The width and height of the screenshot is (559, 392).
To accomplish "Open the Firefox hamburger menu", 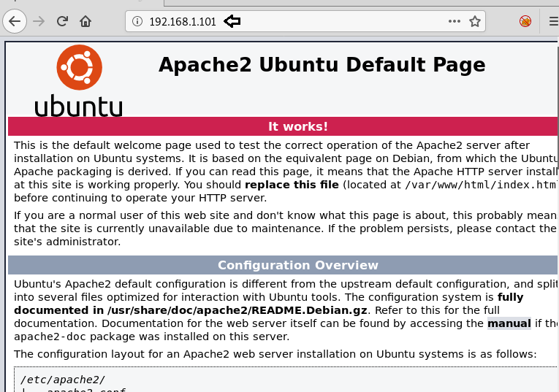I will tap(554, 21).
